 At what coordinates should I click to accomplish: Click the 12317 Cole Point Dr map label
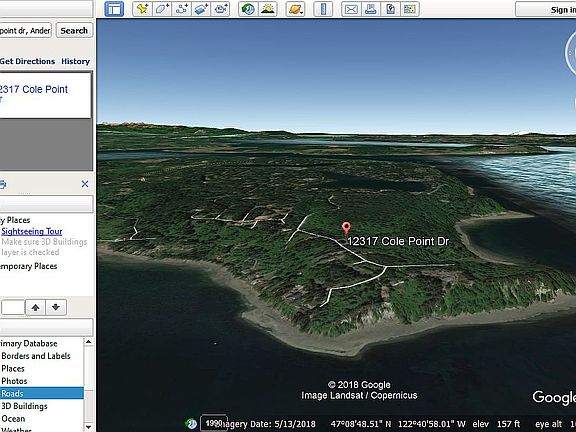[398, 241]
